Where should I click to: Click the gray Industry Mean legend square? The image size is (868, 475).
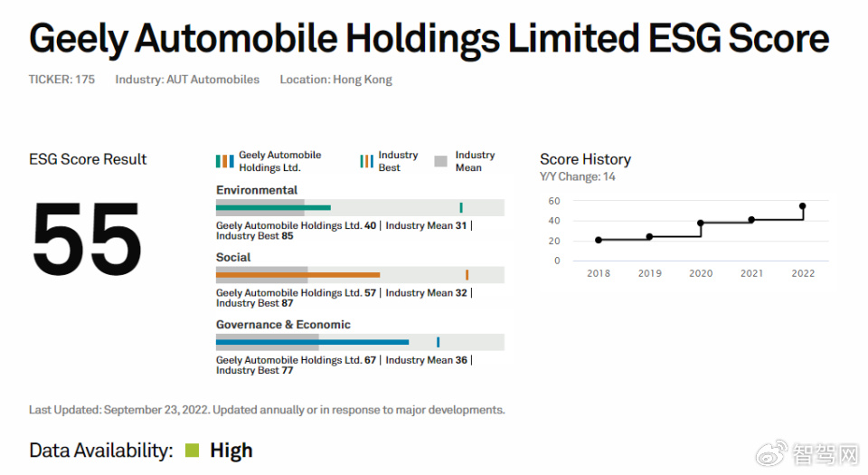click(440, 161)
